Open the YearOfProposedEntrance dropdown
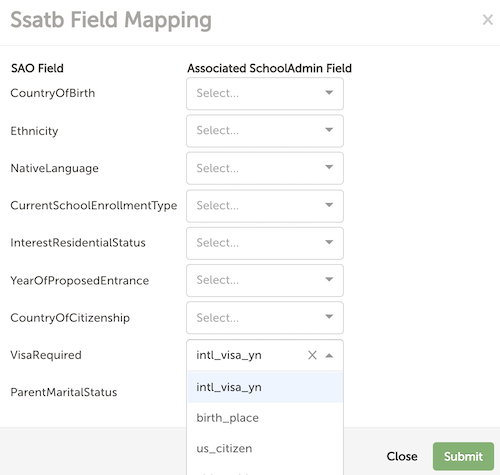 click(265, 280)
